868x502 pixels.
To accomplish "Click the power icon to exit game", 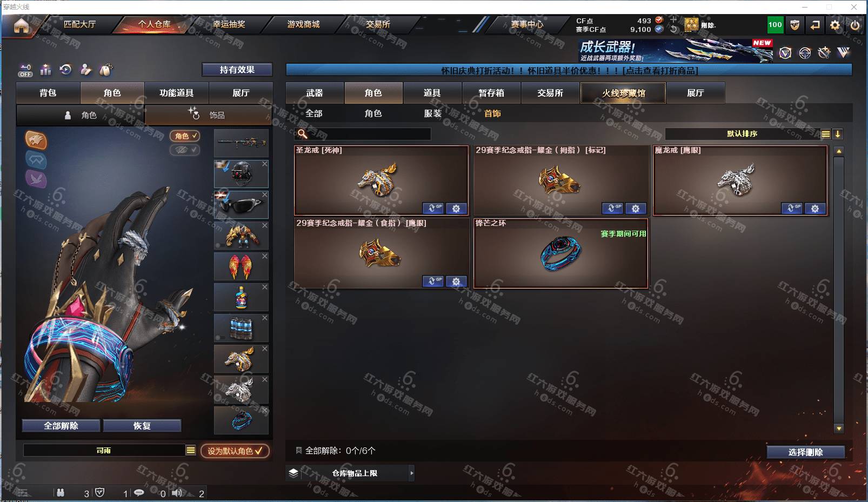I will tap(854, 25).
